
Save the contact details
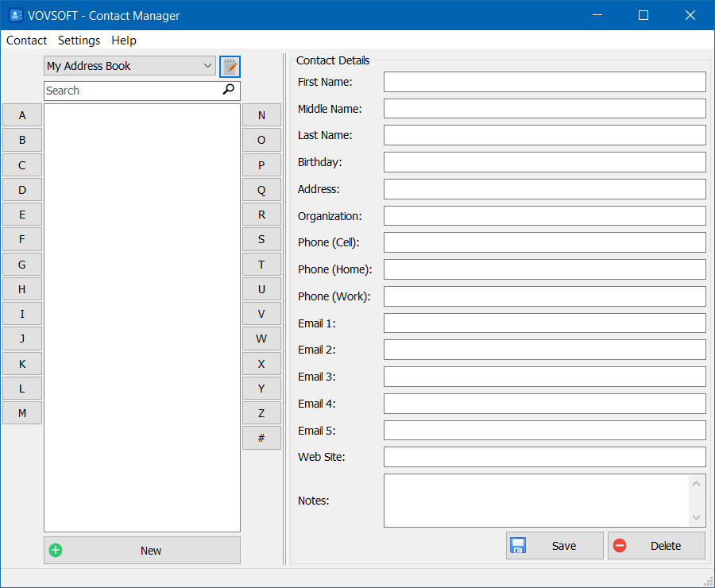tap(555, 546)
